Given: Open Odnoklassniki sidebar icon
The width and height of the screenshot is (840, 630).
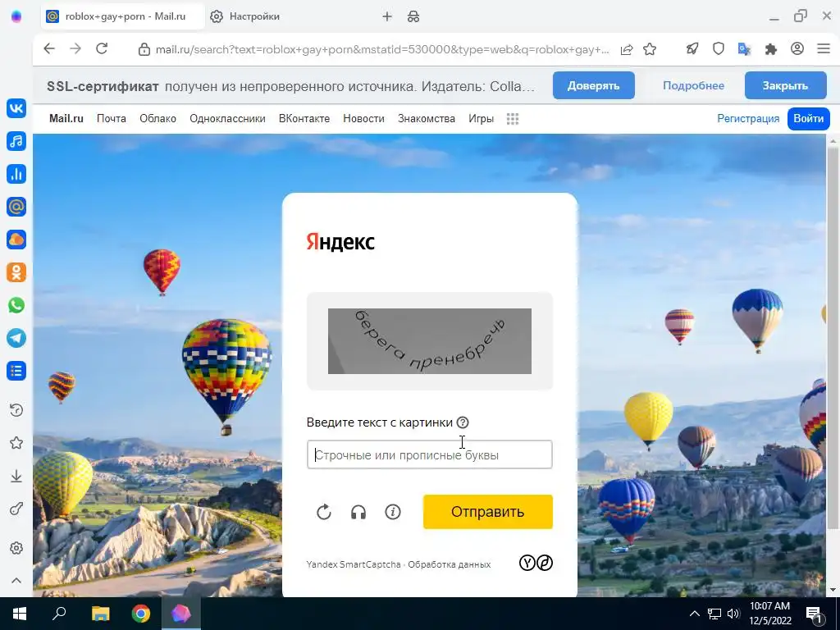Looking at the screenshot, I should pos(16,272).
